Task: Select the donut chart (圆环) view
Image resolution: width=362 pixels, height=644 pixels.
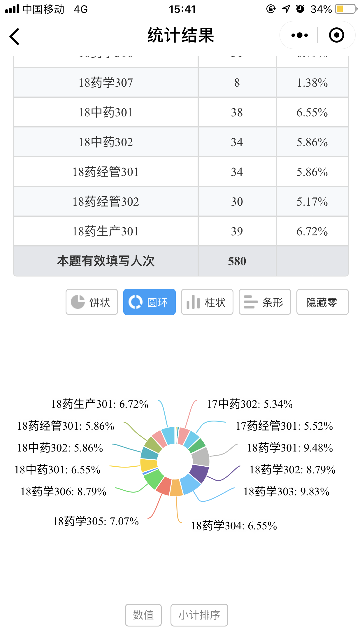Action: [149, 302]
